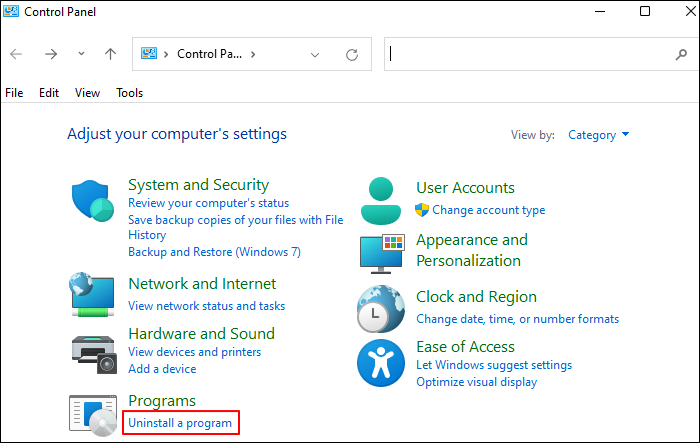The width and height of the screenshot is (700, 443).
Task: Open Ease of Access heading
Action: click(x=465, y=347)
